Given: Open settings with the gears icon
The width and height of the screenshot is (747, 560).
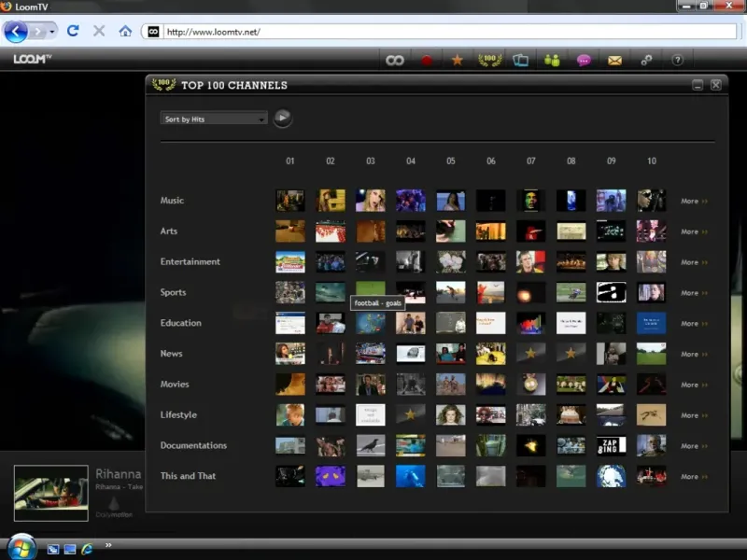Looking at the screenshot, I should [646, 60].
